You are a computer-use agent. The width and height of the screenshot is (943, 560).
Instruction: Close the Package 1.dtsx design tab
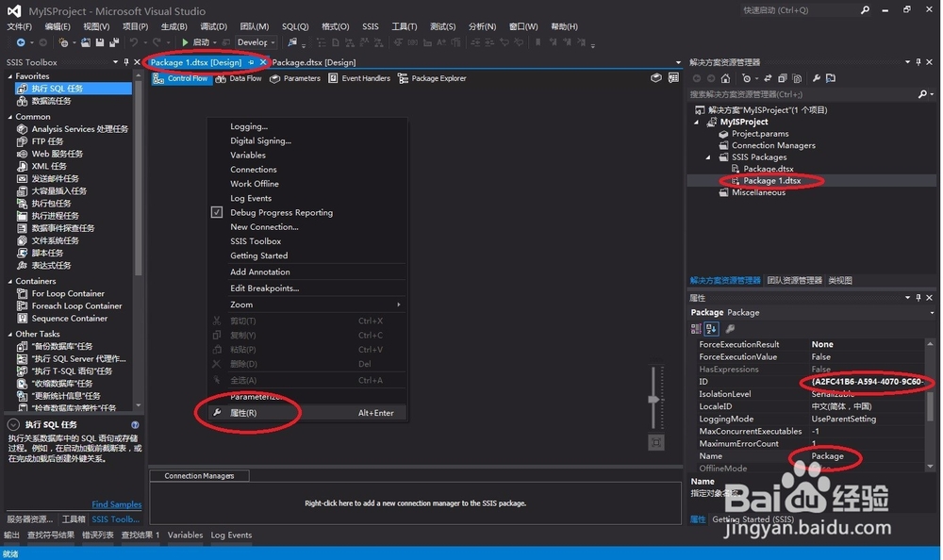coord(263,62)
